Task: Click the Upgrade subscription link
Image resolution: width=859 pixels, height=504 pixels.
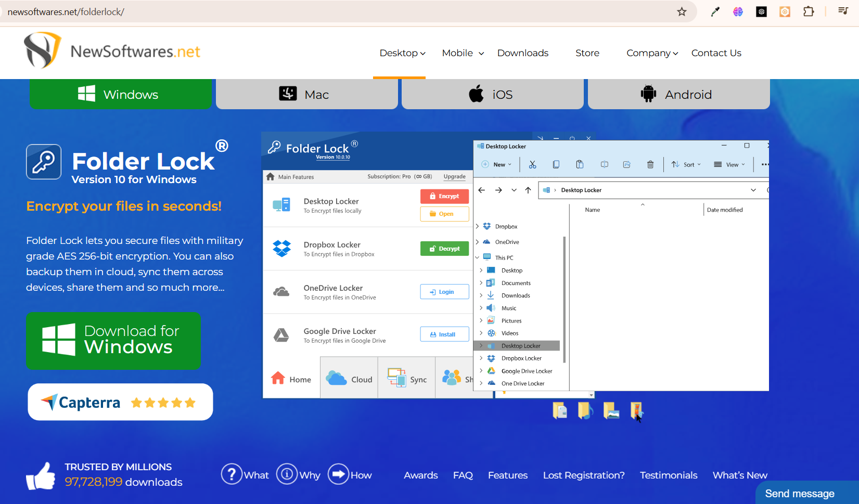Action: point(455,176)
